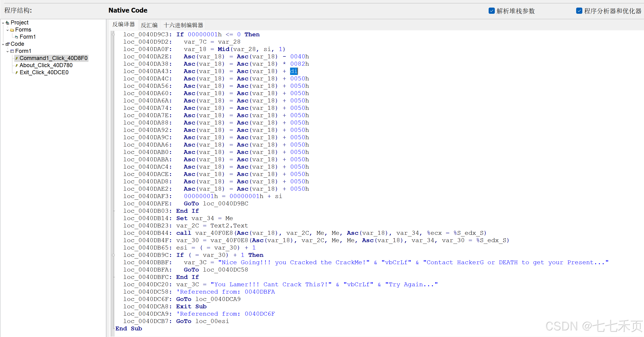Collapse the Code tree node
Screen dimensions: 644x337
pos(3,44)
